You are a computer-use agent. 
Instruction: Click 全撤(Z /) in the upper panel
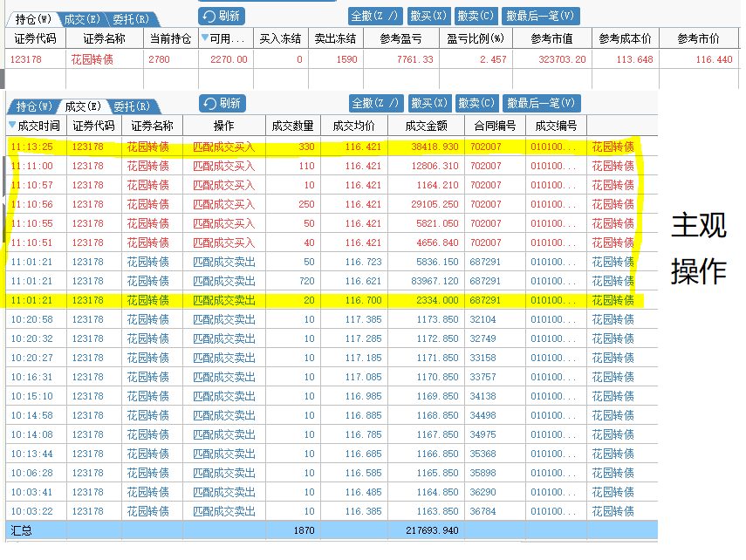point(375,17)
